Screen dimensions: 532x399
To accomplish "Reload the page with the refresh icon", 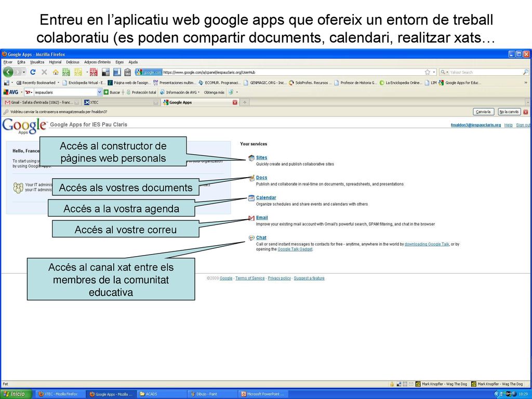I will 33,72.
